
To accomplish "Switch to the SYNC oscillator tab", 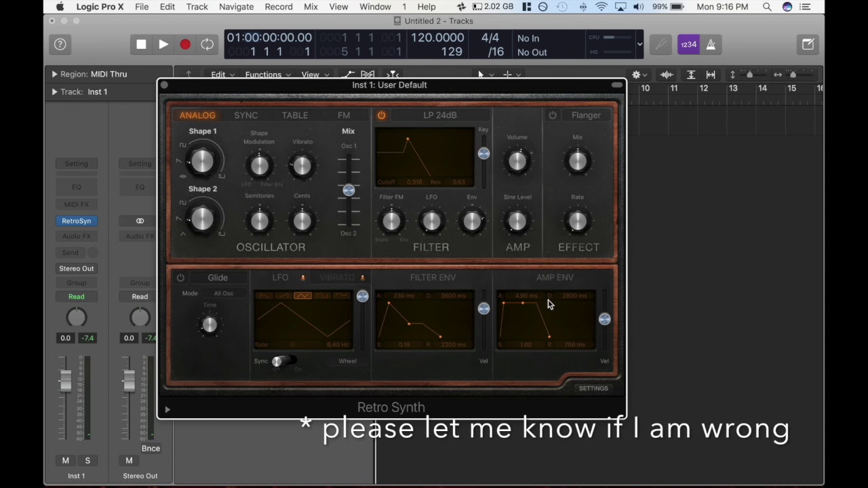I will point(246,115).
